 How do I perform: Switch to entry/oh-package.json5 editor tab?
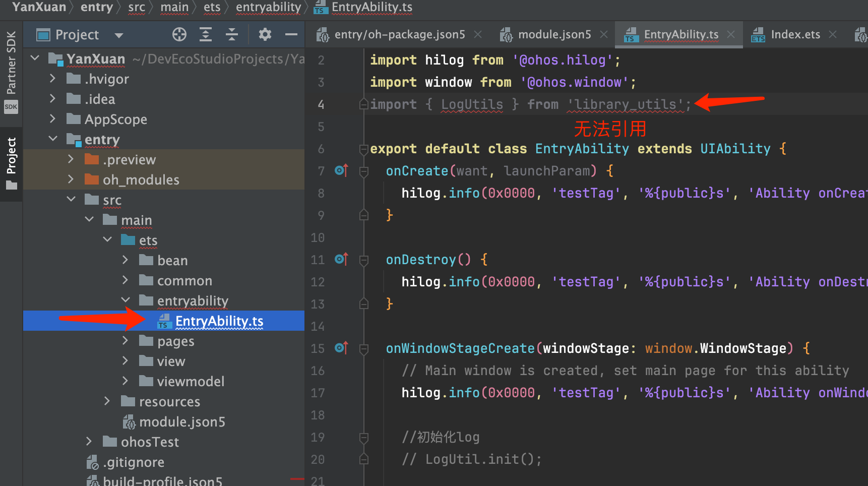tap(400, 34)
